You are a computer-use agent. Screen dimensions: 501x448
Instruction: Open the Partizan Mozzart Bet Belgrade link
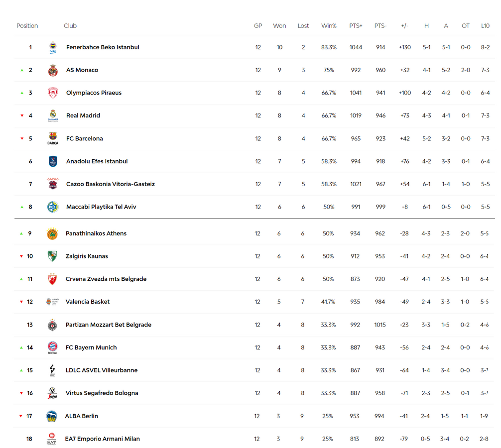pyautogui.click(x=108, y=325)
